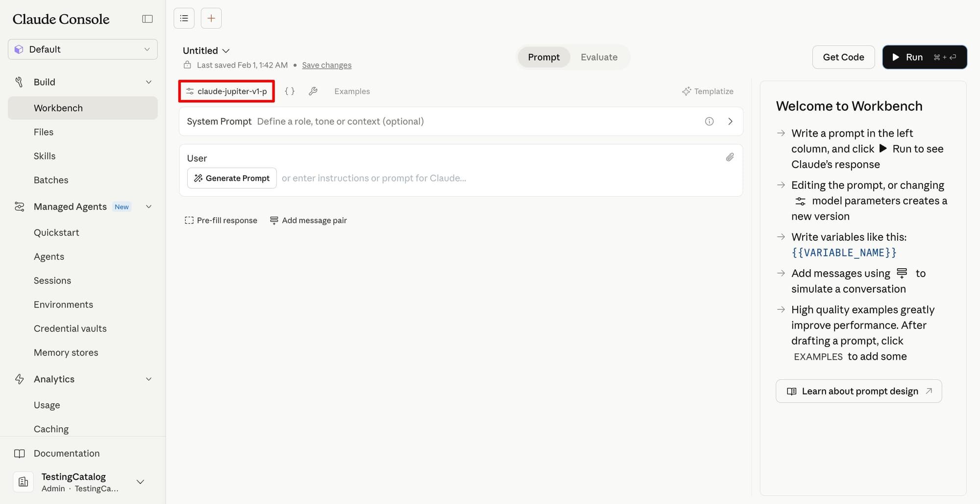980x504 pixels.
Task: Switch to the Prompt tab
Action: [544, 57]
